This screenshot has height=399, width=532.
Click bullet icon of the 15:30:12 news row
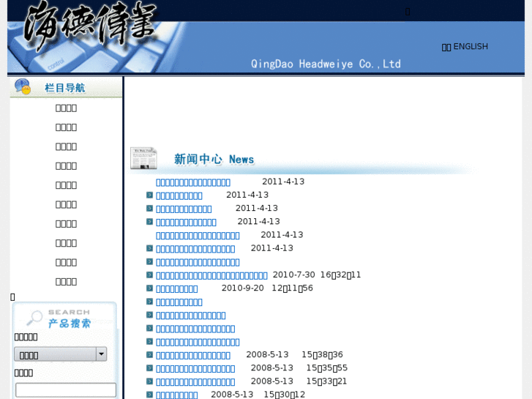tap(149, 395)
